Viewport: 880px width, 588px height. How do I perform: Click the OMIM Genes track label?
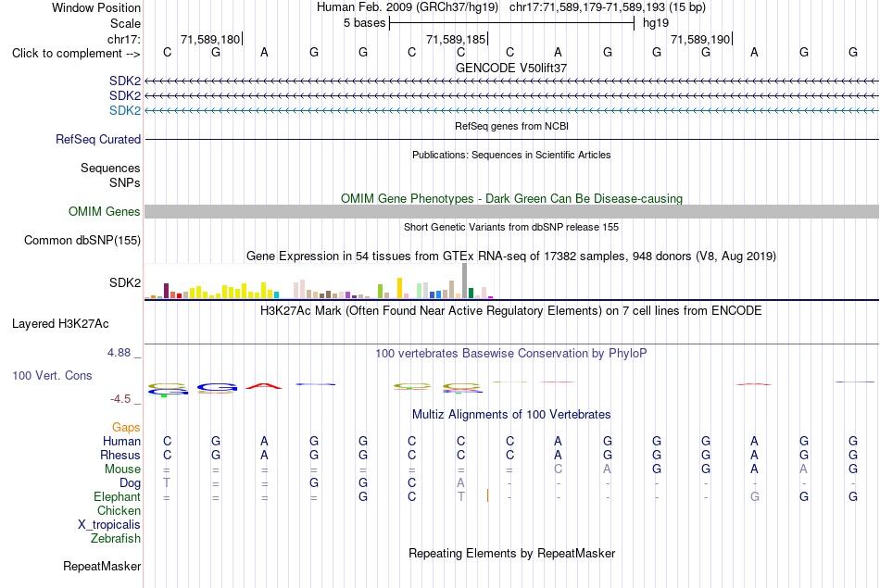(x=105, y=211)
